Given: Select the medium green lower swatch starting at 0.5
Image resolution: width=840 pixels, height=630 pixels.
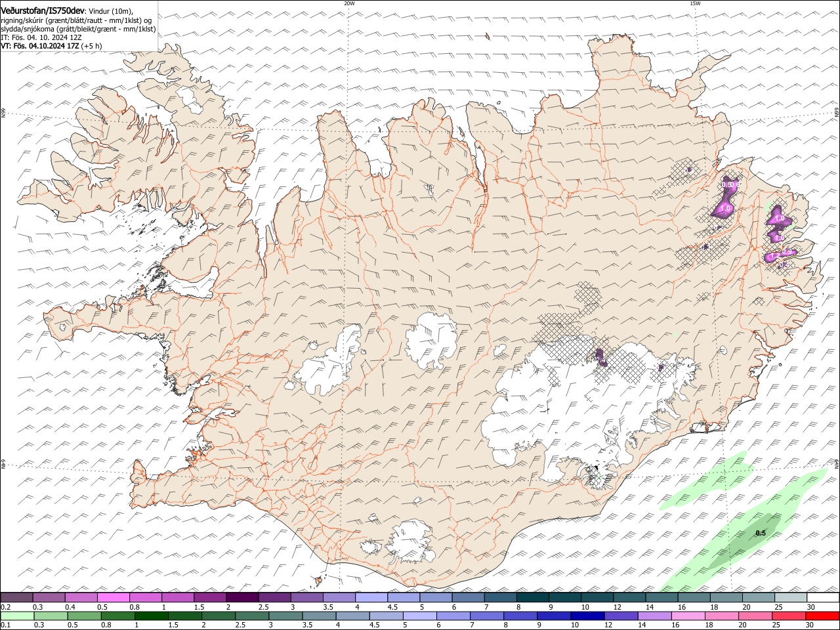Looking at the screenshot, I should tap(84, 616).
